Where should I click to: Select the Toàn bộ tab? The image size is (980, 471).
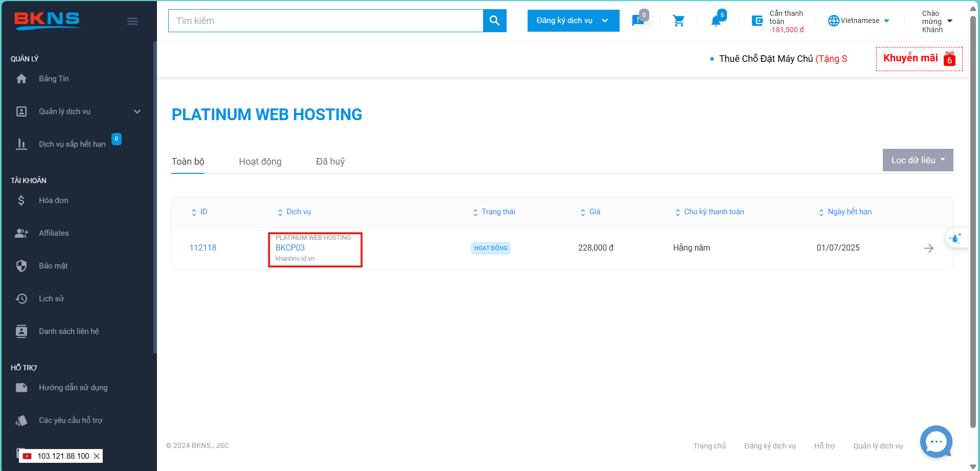pyautogui.click(x=188, y=162)
